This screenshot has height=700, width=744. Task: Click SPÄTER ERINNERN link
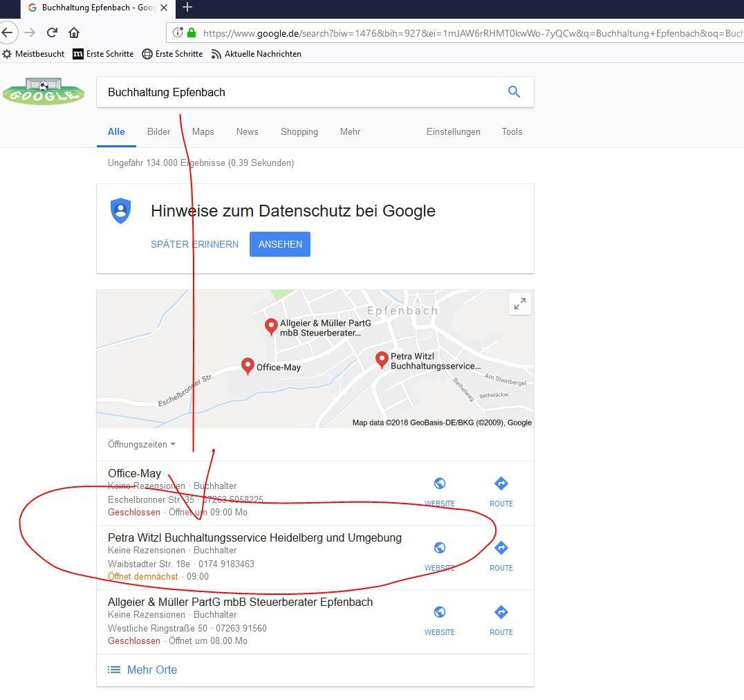pyautogui.click(x=194, y=244)
